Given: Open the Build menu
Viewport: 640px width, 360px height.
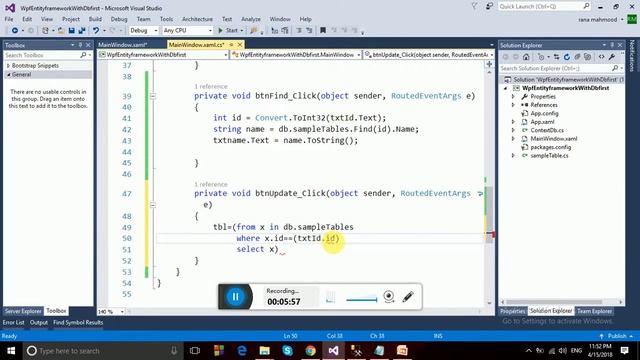Looking at the screenshot, I should 95,19.
